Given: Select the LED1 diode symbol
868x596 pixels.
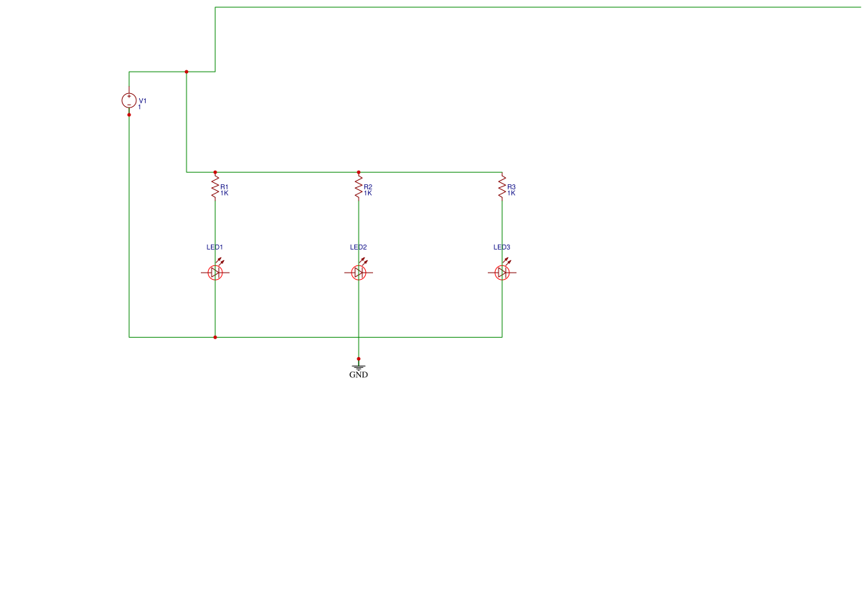Looking at the screenshot, I should [x=215, y=272].
